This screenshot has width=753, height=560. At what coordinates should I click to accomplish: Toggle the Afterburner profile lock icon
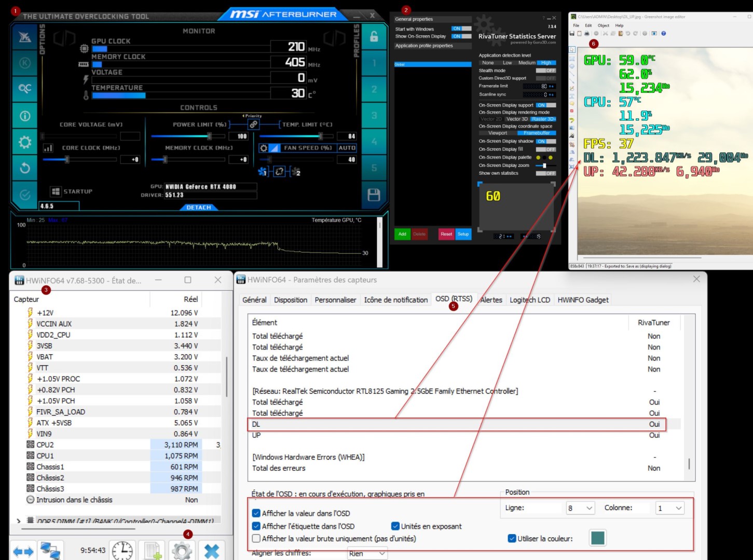pos(374,37)
